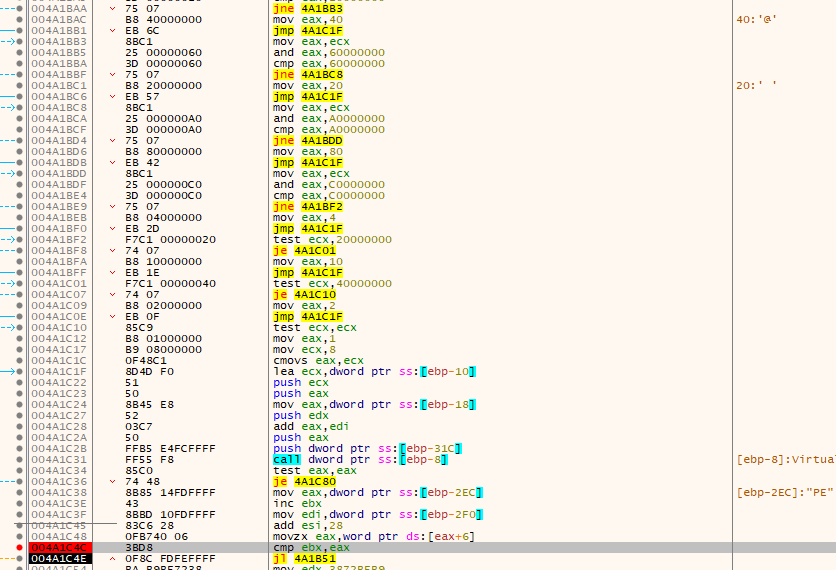Click the instruction 'mov eax,4'
Viewport: 836px width, 570px height.
pyautogui.click(x=304, y=218)
